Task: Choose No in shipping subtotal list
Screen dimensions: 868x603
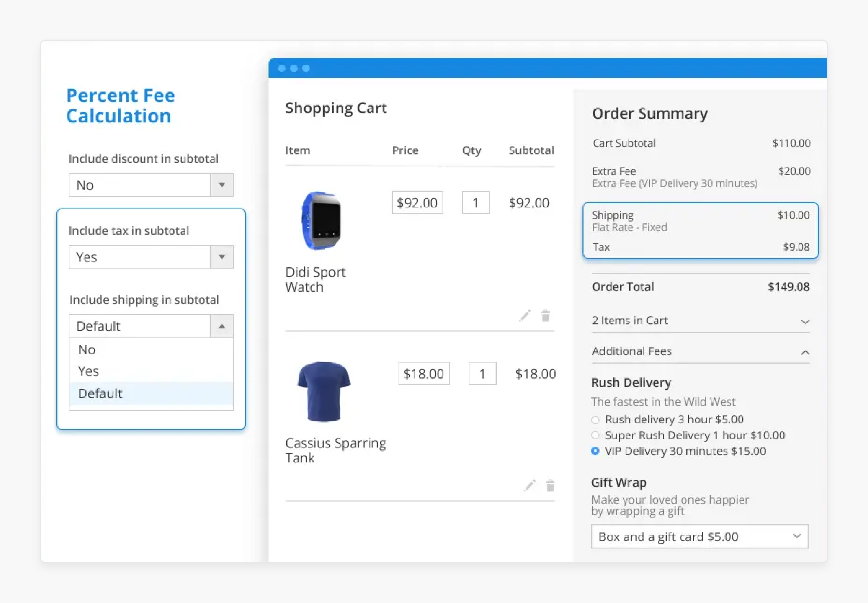Action: coord(151,349)
